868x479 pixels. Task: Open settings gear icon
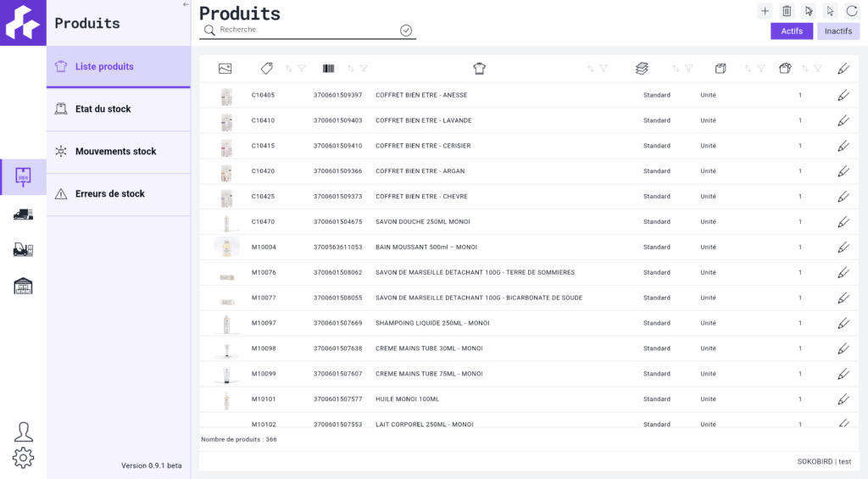click(23, 458)
